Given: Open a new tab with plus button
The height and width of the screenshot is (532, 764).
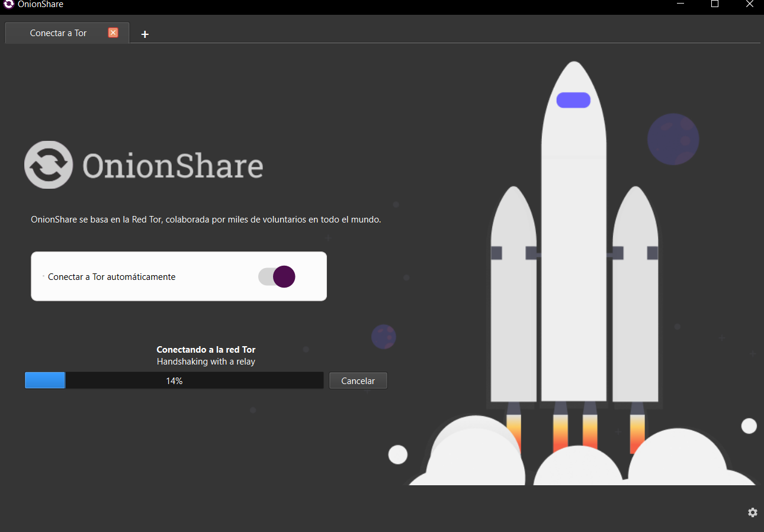Looking at the screenshot, I should 145,34.
